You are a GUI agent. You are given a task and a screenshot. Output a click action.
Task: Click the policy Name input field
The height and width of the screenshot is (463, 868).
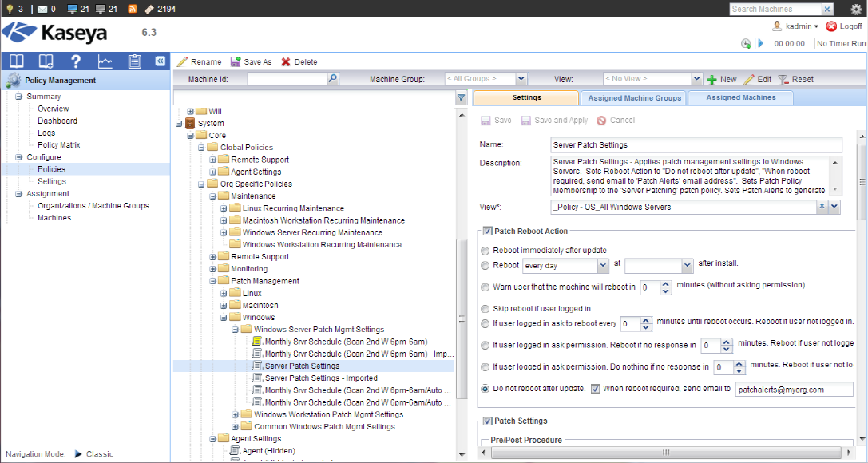(696, 145)
